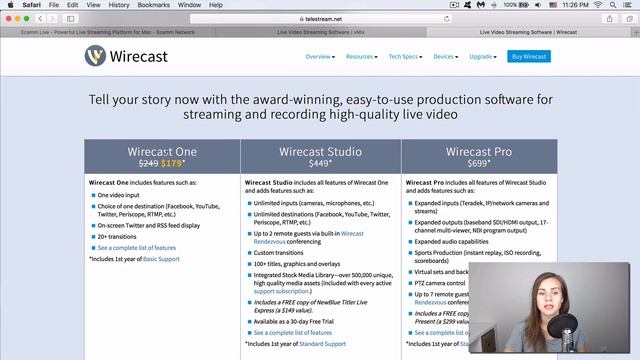
Task: Open the Share icon in Safari toolbar
Action: point(609,19)
